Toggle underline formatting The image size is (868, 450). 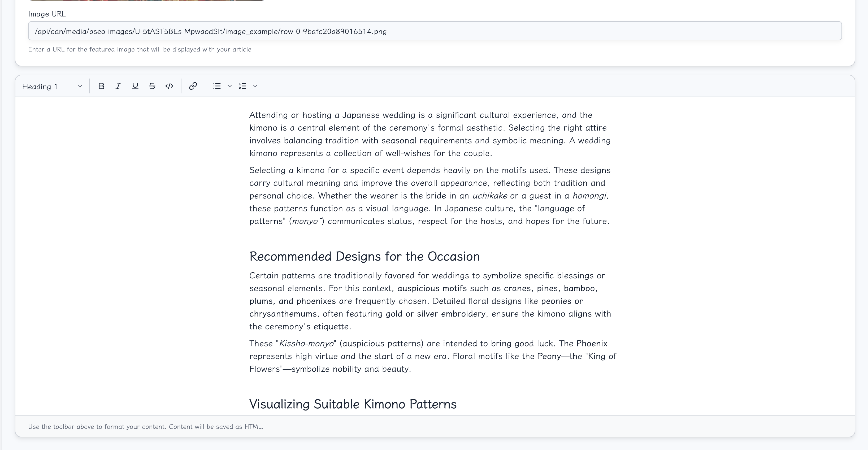pyautogui.click(x=135, y=86)
